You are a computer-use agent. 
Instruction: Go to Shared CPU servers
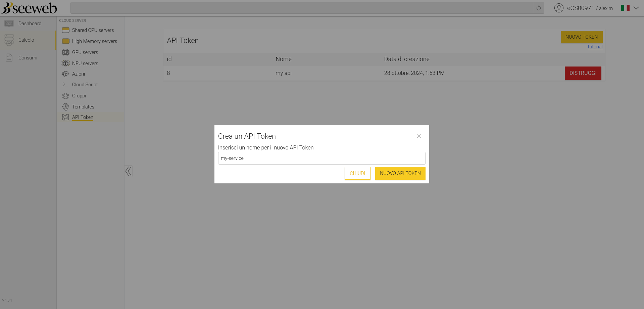(x=93, y=30)
